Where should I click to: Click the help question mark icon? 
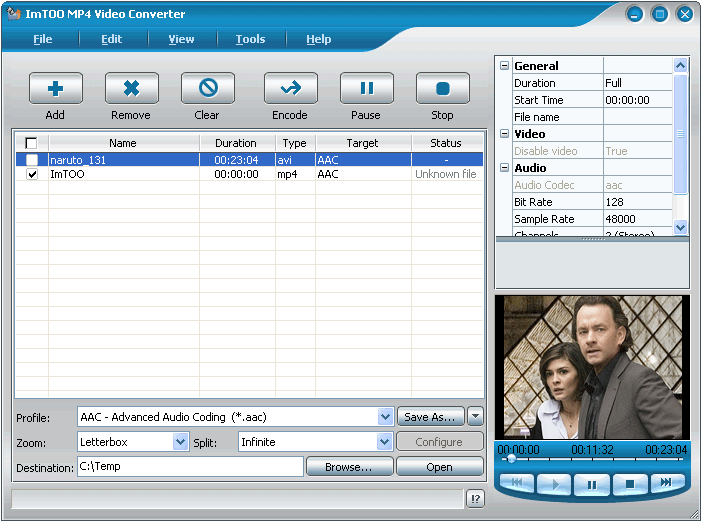click(x=475, y=499)
